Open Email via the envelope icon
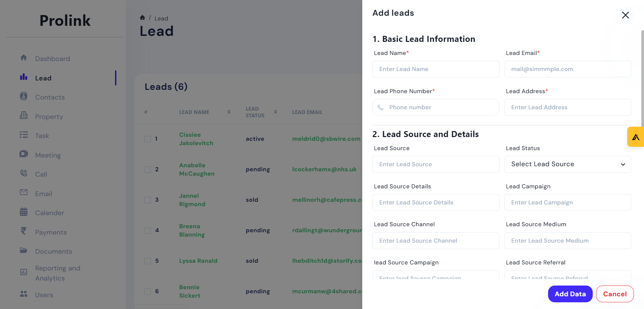The image size is (644, 309). point(23,193)
